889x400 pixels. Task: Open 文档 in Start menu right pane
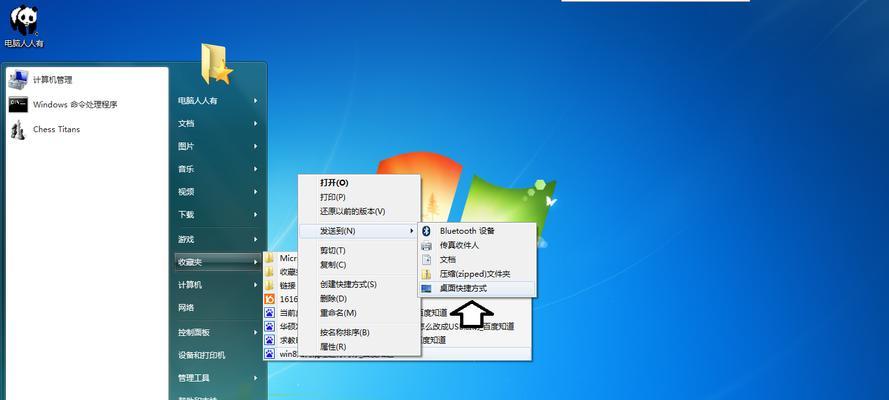186,124
